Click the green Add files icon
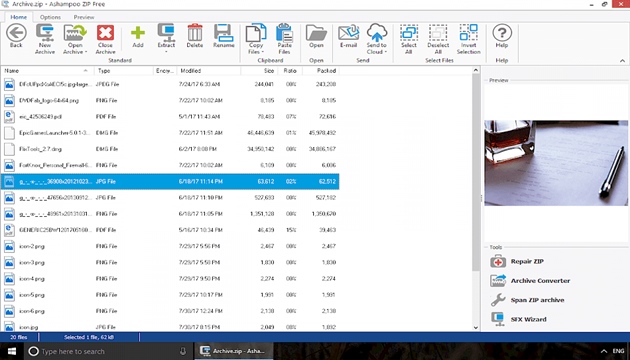Image resolution: width=630 pixels, height=360 pixels. (138, 34)
